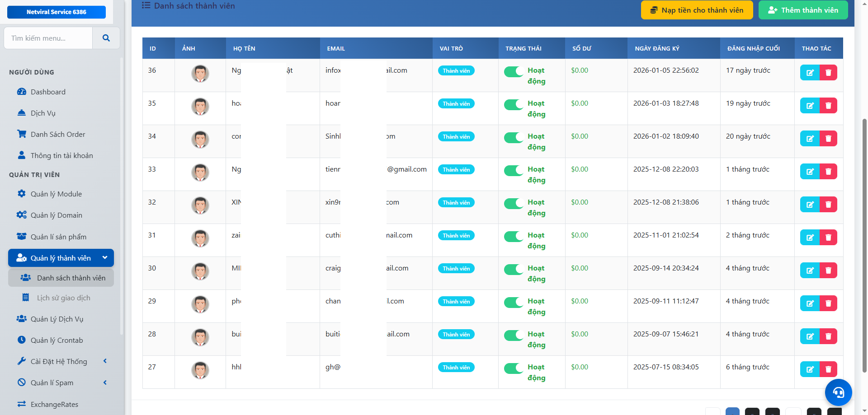Click the Tìm kiếm menu search field

[48, 38]
